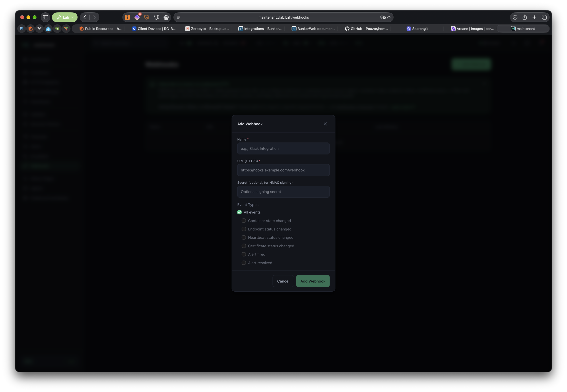Check Endpoint status changed

point(244,229)
